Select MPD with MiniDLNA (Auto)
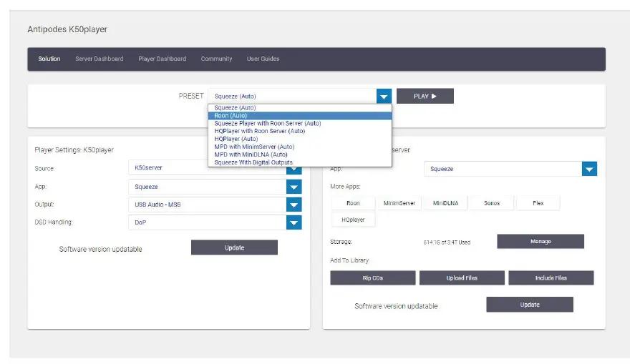 point(299,154)
